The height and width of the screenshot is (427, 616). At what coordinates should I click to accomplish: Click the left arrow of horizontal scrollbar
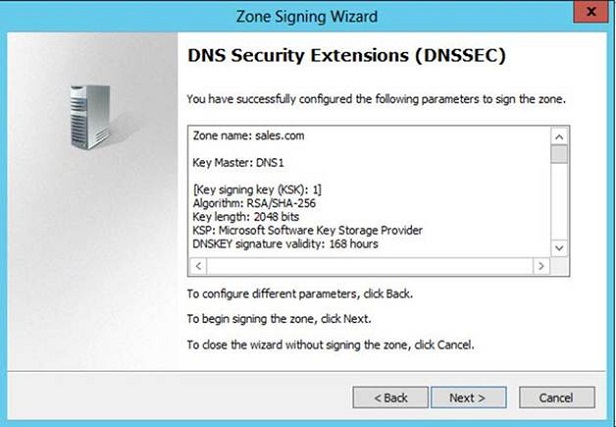point(198,266)
